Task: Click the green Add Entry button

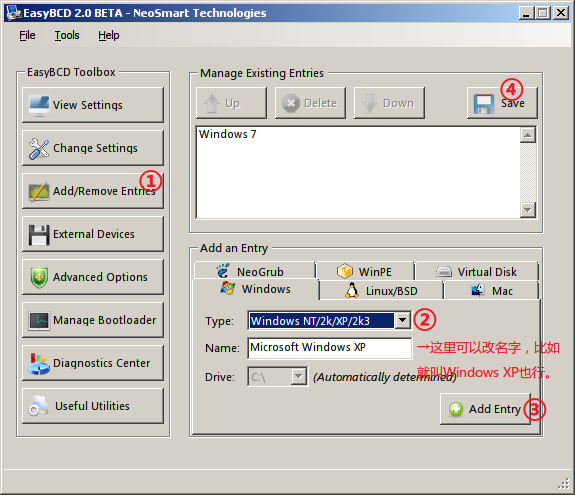Action: pos(486,409)
